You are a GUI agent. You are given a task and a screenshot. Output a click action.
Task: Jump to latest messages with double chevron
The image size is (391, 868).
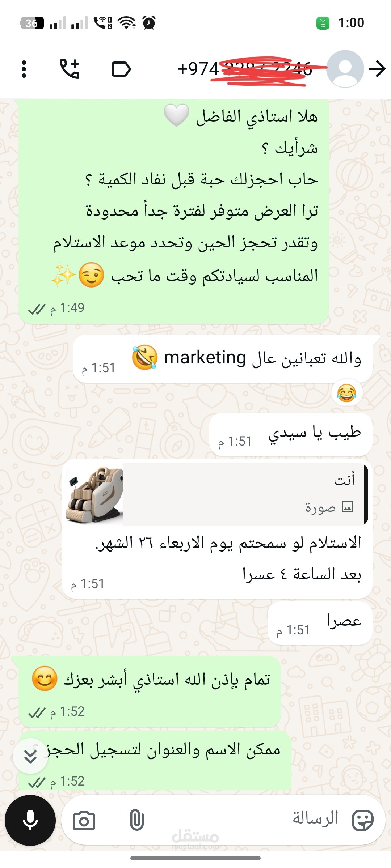coord(30,756)
